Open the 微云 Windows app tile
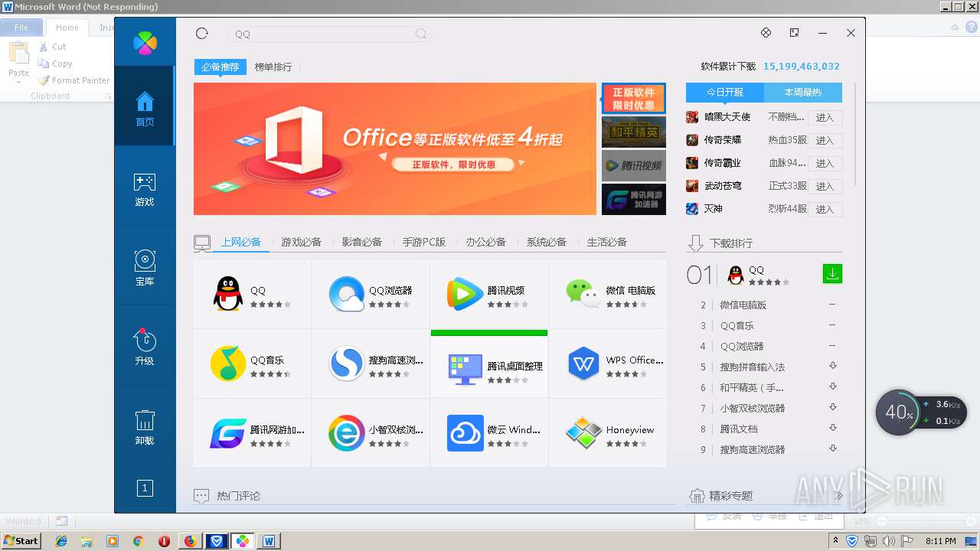980x551 pixels. click(489, 433)
